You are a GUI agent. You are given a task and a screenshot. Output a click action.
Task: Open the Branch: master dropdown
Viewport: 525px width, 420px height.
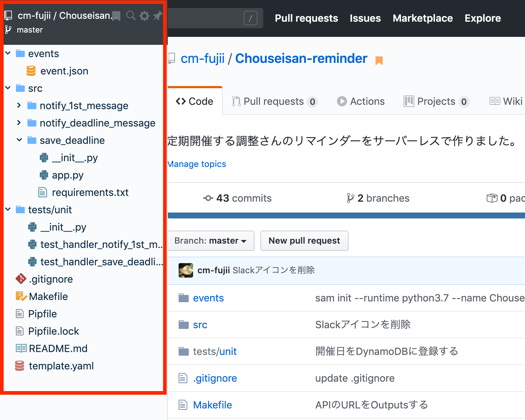[211, 240]
